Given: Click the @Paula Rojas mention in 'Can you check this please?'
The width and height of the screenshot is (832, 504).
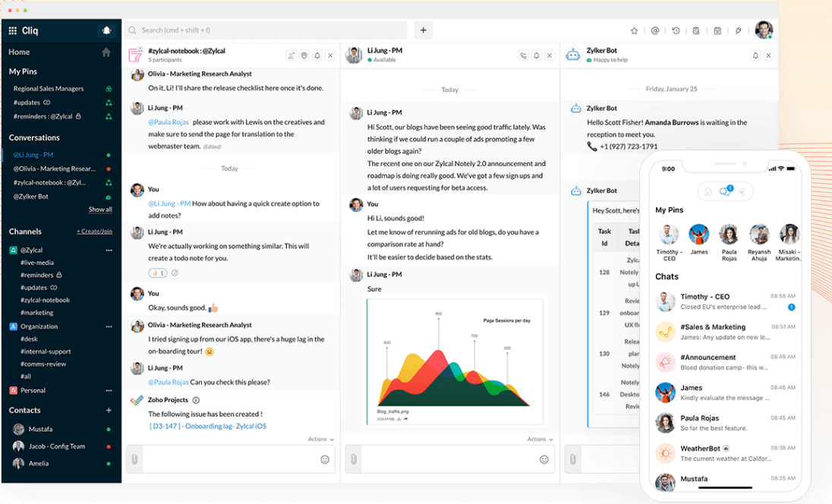Looking at the screenshot, I should pos(169,382).
